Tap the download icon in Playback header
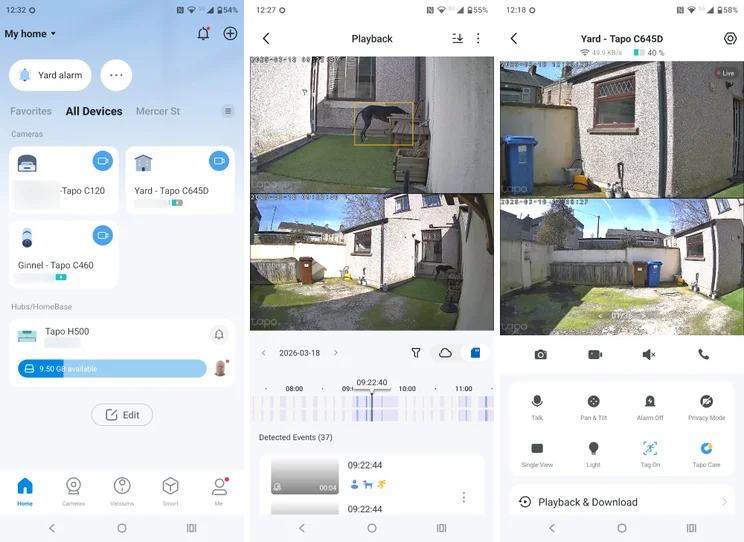Image resolution: width=744 pixels, height=542 pixels. point(457,38)
